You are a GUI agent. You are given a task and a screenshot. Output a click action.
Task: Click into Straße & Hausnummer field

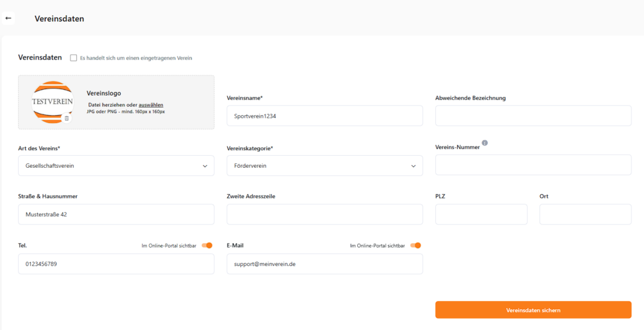click(116, 214)
